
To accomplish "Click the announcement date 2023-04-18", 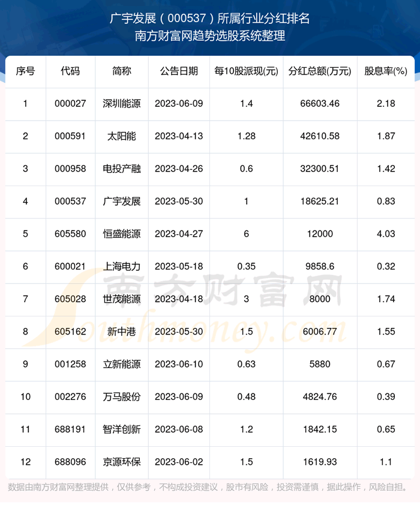I will tap(179, 299).
